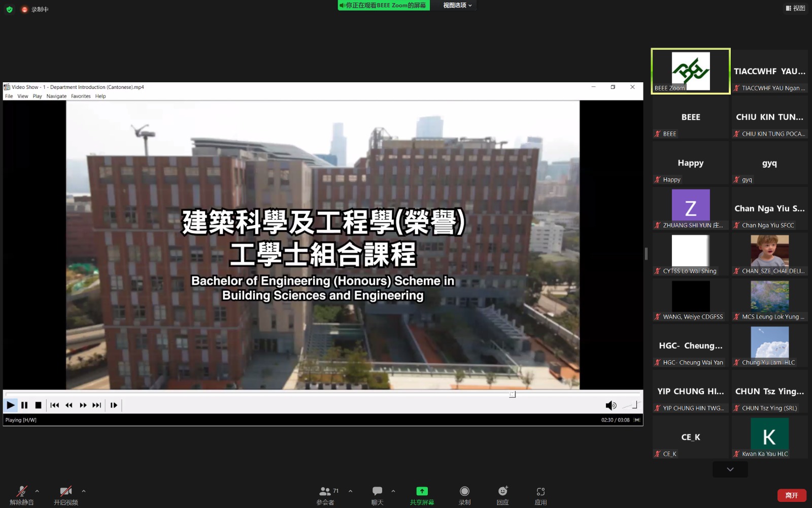Select the MCS Leung Lok Yung participant tile
Viewport: 812px width, 508px height.
(769, 300)
